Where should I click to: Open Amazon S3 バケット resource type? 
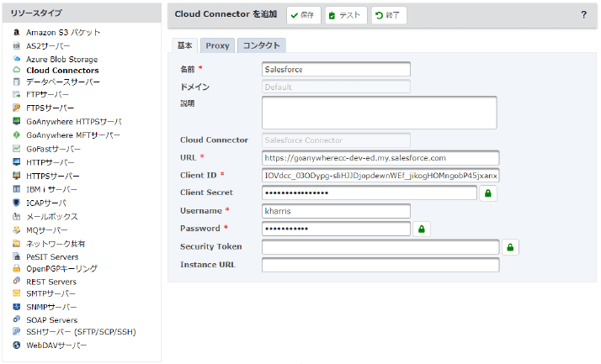(63, 33)
